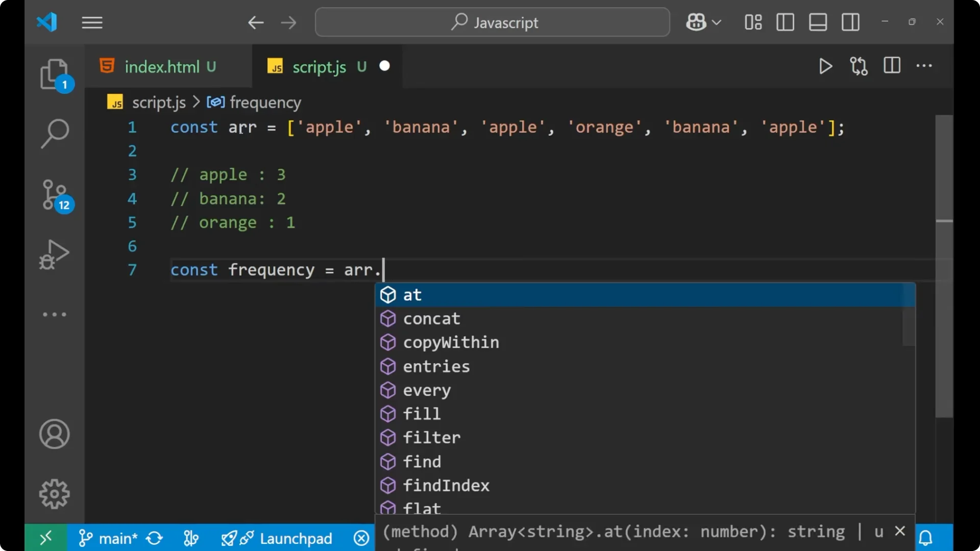This screenshot has height=551, width=980.
Task: Open the editor more actions ellipsis
Action: 925,66
